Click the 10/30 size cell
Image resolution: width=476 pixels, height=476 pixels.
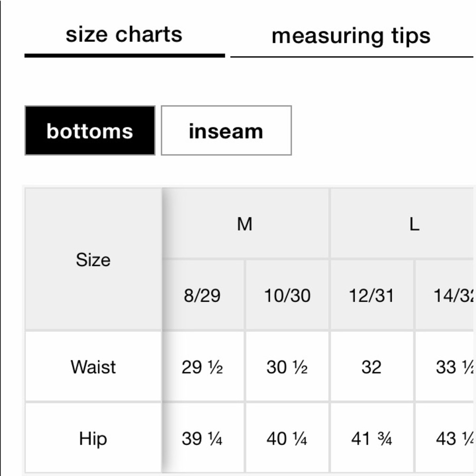[x=287, y=296]
